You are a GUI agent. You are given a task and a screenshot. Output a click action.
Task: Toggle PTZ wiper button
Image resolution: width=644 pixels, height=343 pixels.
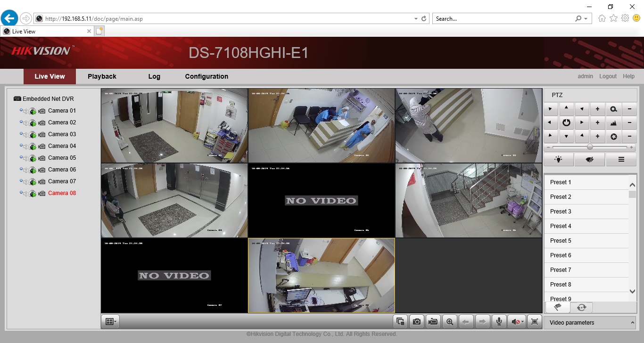point(590,160)
